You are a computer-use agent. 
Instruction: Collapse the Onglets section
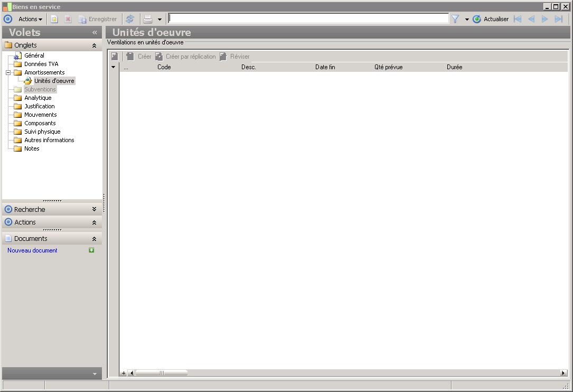coord(94,46)
